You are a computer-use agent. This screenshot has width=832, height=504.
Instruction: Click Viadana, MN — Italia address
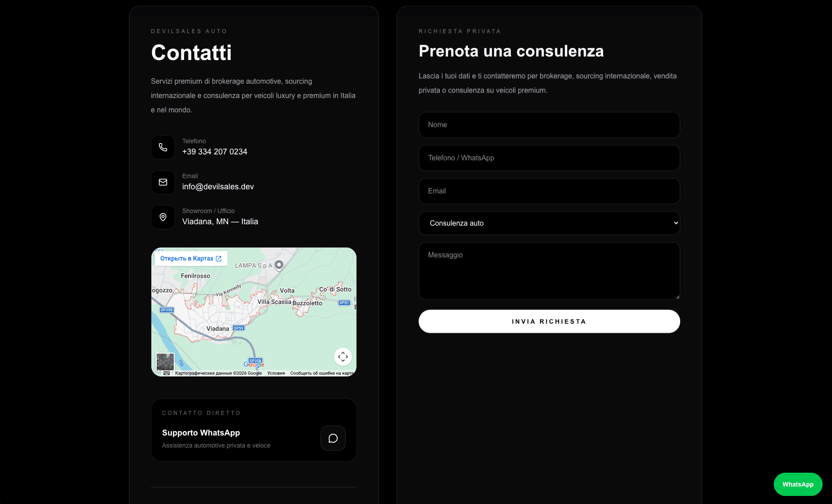220,222
